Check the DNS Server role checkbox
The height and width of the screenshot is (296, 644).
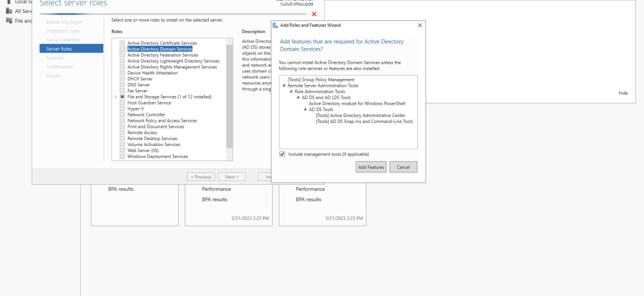(122, 85)
